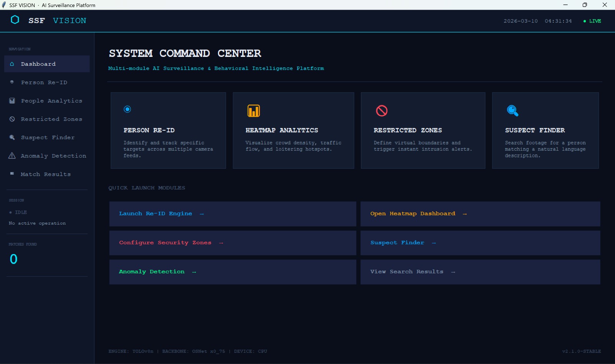
Task: Click the Matches Found counter value
Action: coord(13,259)
